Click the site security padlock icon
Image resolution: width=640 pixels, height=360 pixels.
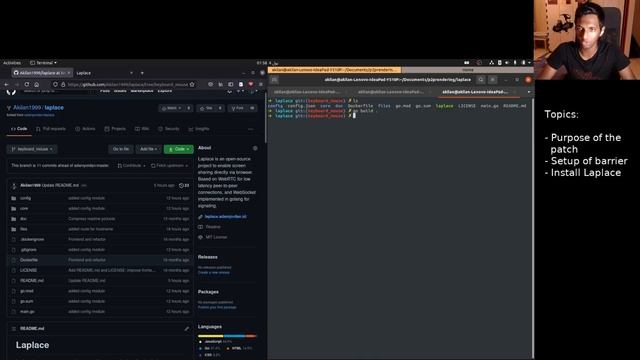pos(63,84)
